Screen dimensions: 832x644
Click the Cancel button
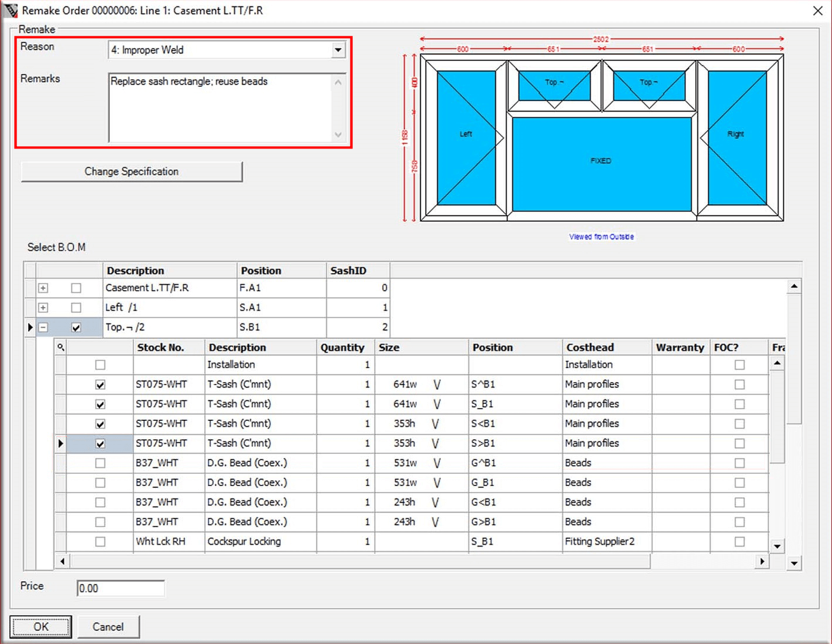point(108,626)
